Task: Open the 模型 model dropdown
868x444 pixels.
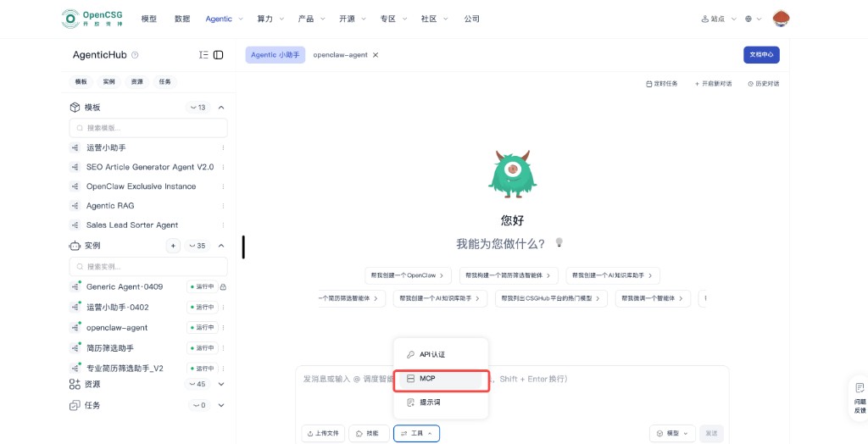Action: point(672,433)
